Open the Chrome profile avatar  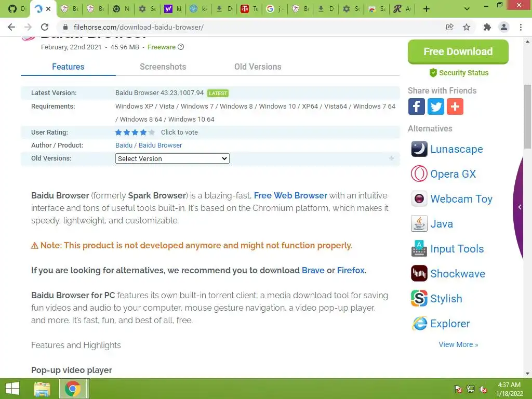504,27
